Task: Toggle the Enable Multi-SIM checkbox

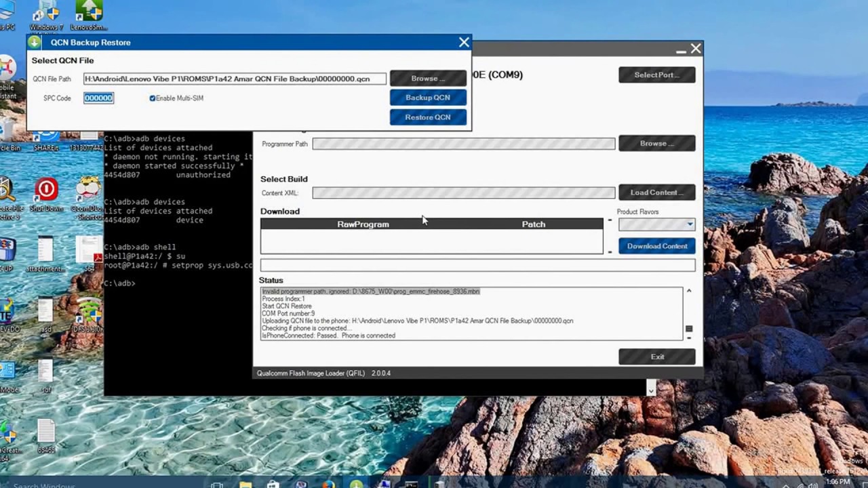Action: pyautogui.click(x=153, y=98)
